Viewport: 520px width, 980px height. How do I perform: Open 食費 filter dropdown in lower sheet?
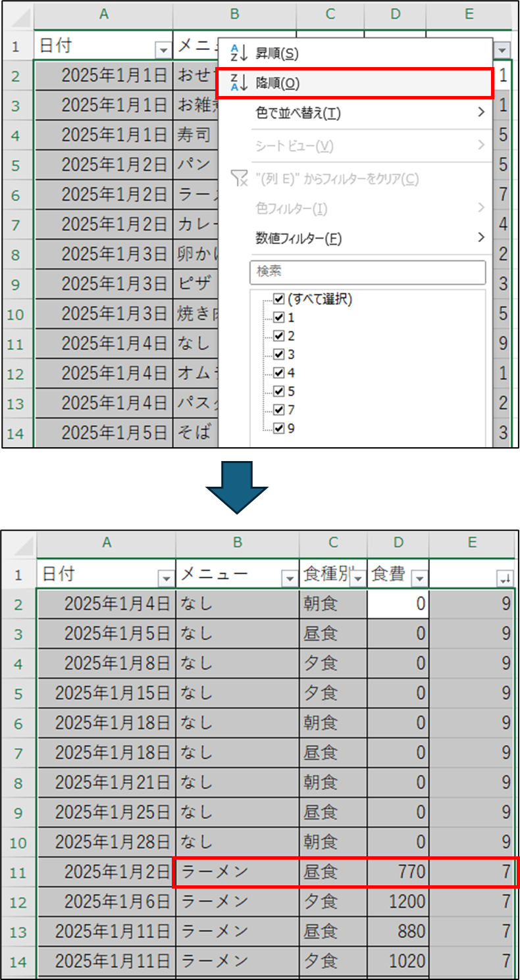(x=419, y=579)
